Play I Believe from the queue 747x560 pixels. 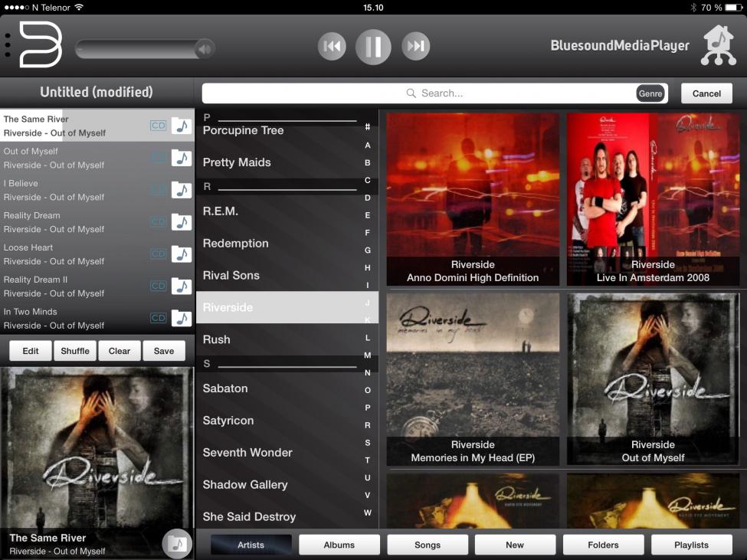tap(97, 190)
